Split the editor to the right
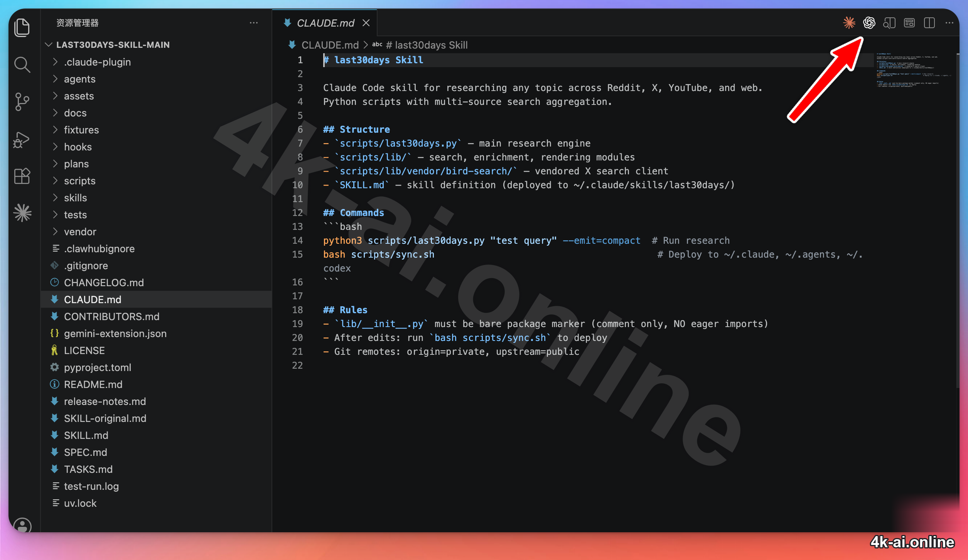The height and width of the screenshot is (560, 968). coord(929,23)
